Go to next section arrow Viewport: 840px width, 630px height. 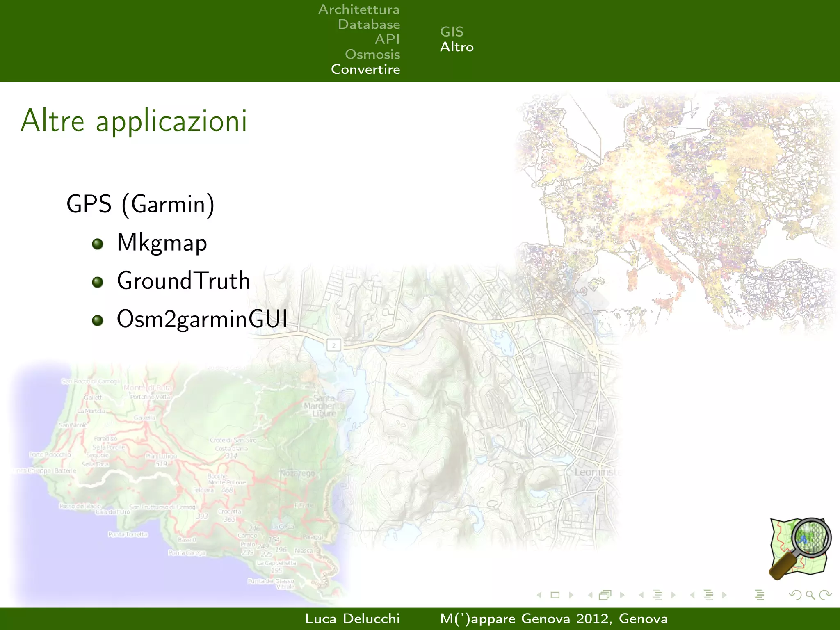pos(724,595)
